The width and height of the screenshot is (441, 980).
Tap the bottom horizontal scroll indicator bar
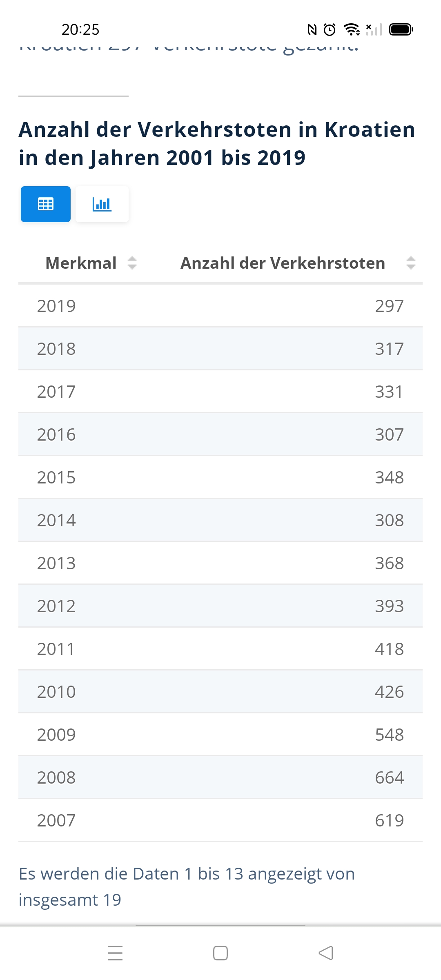click(220, 926)
